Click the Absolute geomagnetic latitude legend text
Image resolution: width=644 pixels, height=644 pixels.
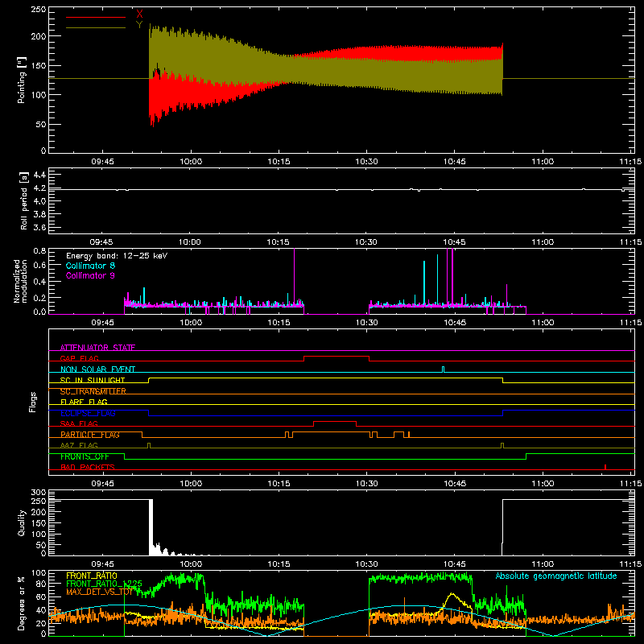tap(556, 576)
